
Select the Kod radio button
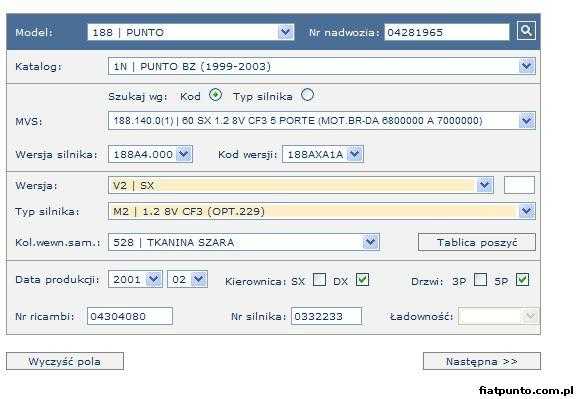pyautogui.click(x=215, y=95)
